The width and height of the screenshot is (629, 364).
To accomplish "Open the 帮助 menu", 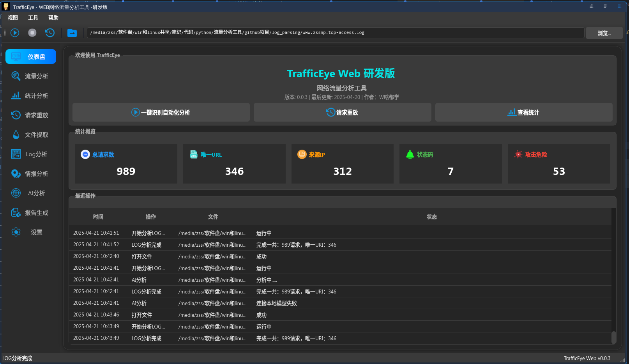I will [x=53, y=18].
